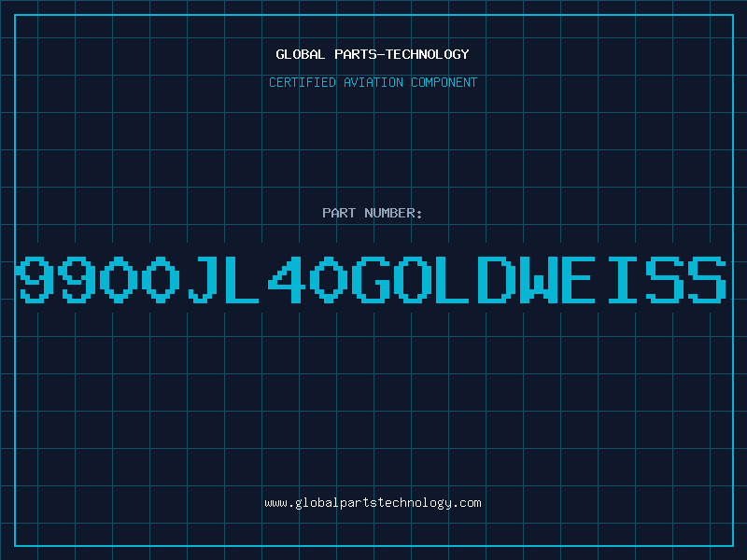Click the GLOBAL PARTS-TECHNOLOGY heading
747x560 pixels.
(x=373, y=54)
